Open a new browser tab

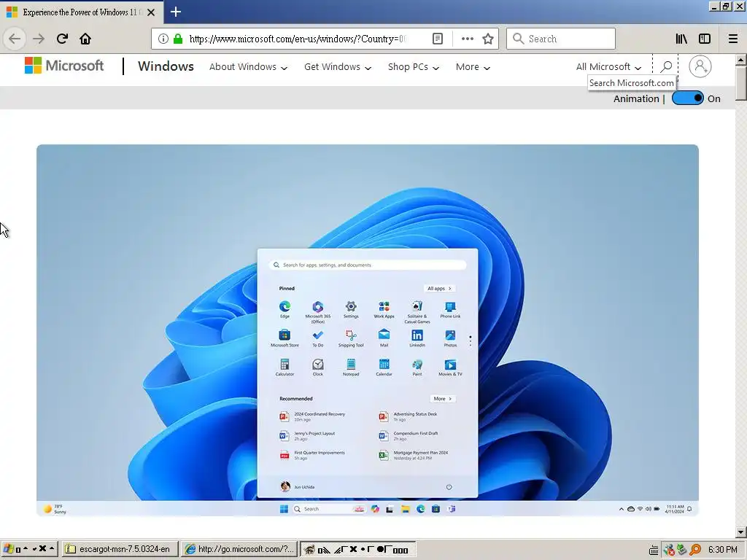click(x=175, y=12)
